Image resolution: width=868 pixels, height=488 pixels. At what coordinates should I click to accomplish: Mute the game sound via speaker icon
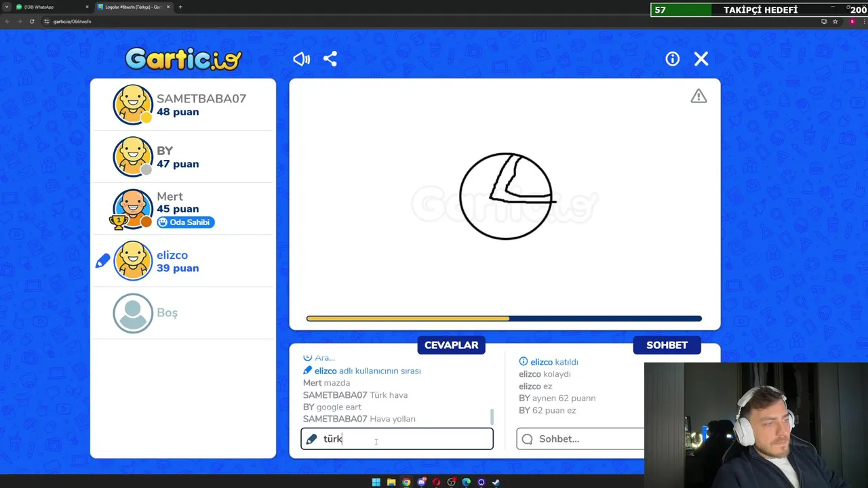point(301,59)
